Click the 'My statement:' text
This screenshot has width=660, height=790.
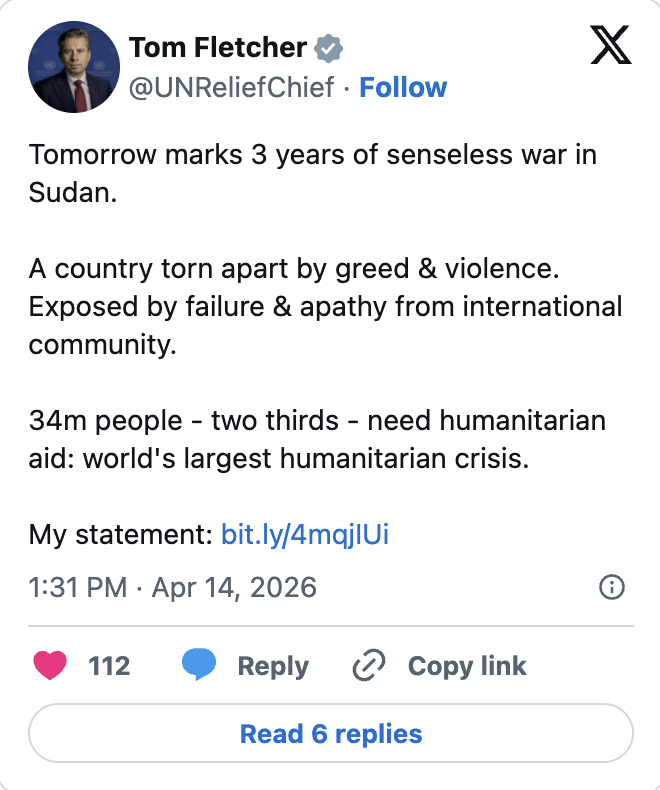120,534
